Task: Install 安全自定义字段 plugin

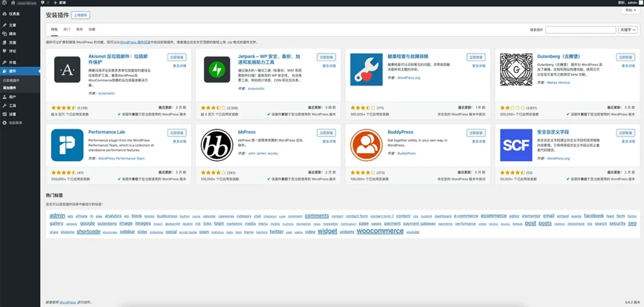Action: click(626, 133)
